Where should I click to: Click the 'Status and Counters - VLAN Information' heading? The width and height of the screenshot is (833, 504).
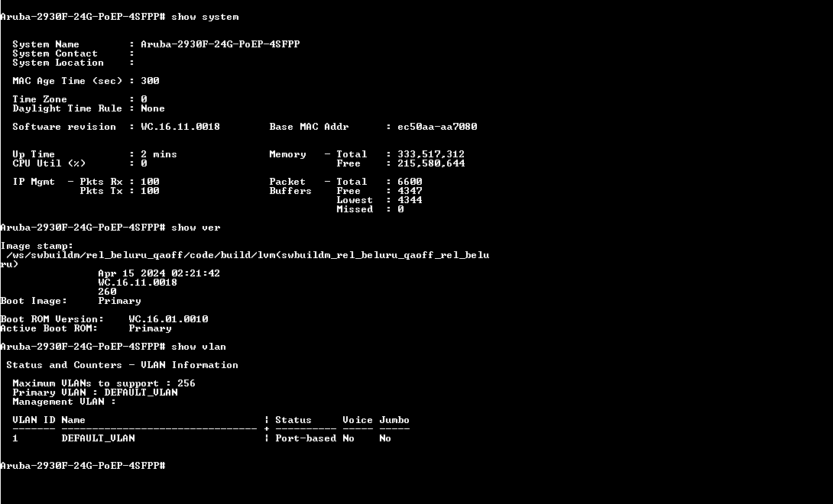point(122,365)
